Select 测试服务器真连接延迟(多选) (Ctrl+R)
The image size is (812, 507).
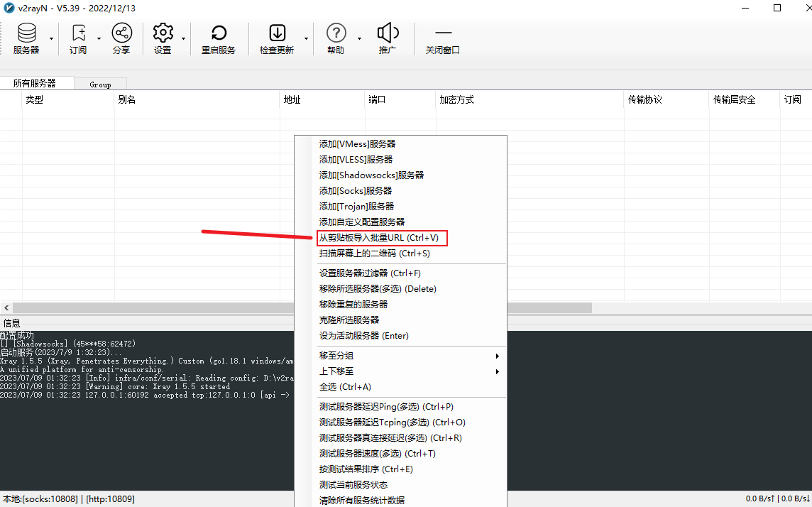(x=400, y=437)
